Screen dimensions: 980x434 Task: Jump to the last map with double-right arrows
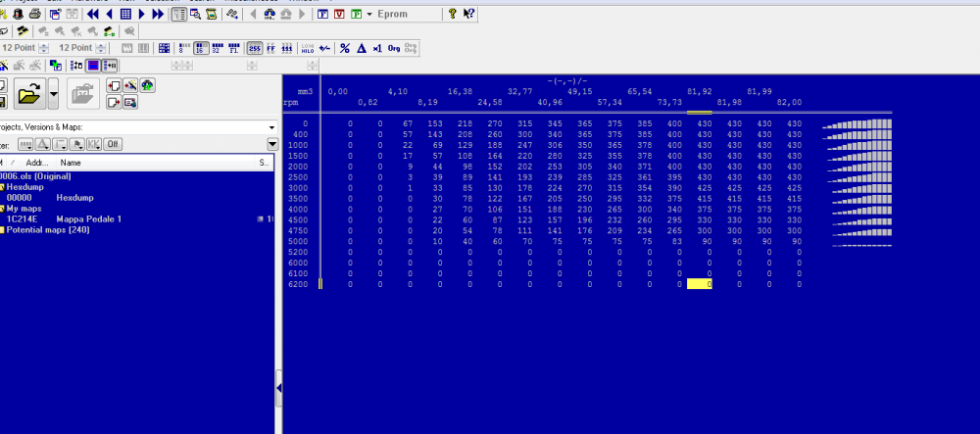coord(158,15)
